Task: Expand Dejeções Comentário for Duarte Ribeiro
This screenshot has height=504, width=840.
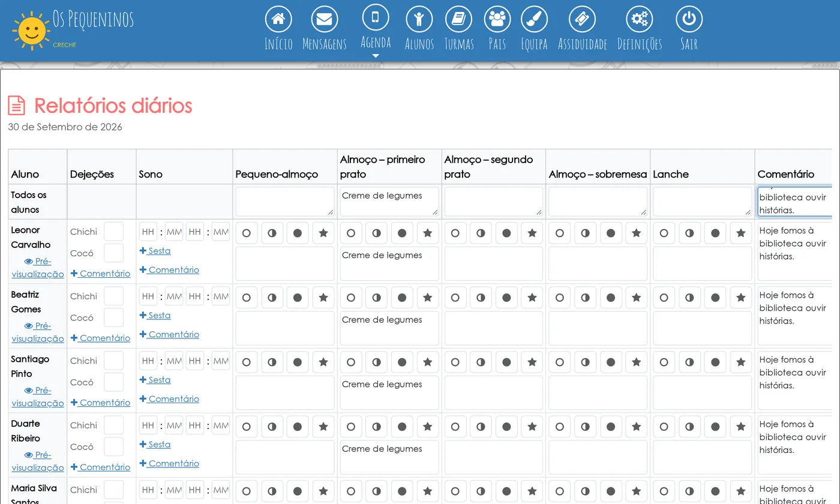Action: coord(100,467)
